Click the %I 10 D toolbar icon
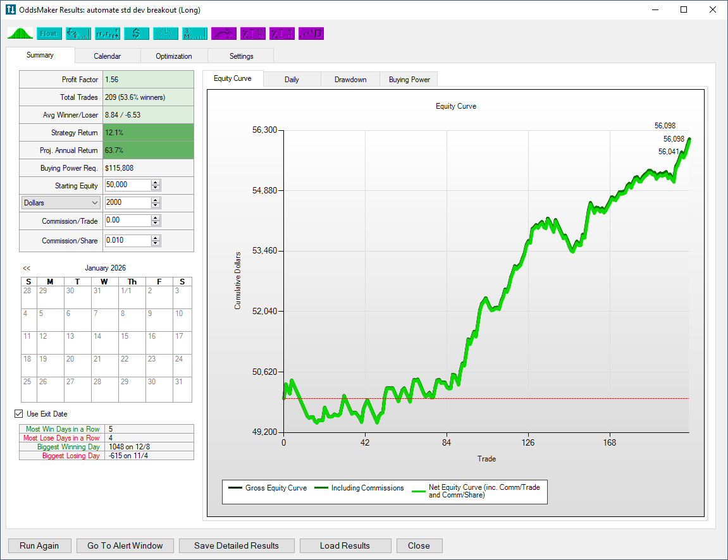 pyautogui.click(x=252, y=33)
